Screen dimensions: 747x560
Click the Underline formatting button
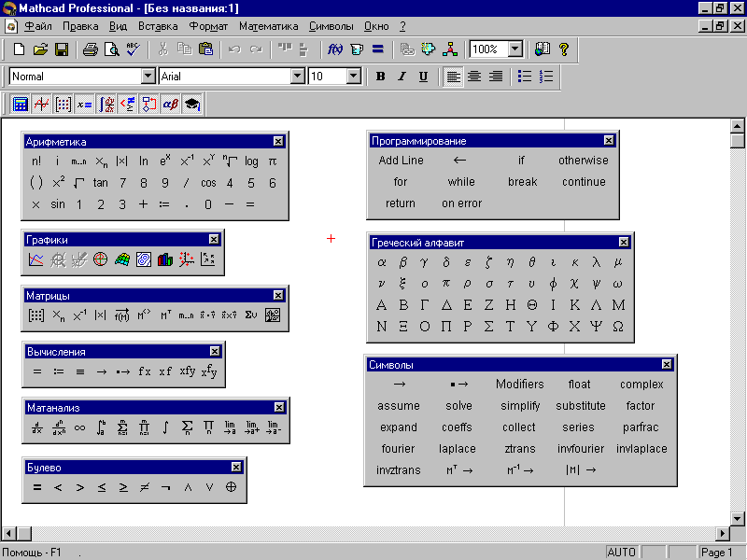click(423, 77)
